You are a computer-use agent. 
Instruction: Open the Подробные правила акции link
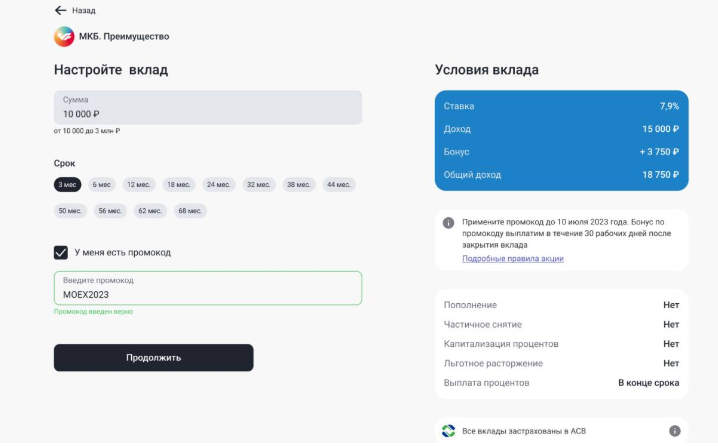click(512, 258)
